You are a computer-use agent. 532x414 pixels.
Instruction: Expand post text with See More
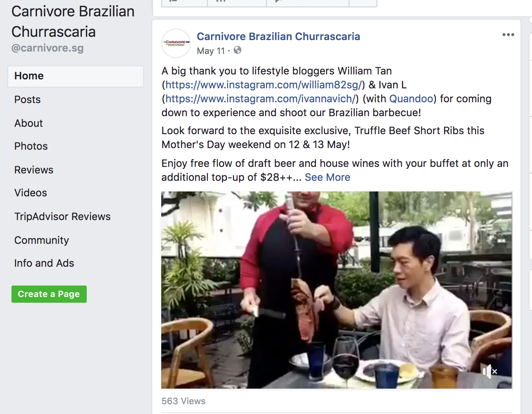(x=327, y=177)
